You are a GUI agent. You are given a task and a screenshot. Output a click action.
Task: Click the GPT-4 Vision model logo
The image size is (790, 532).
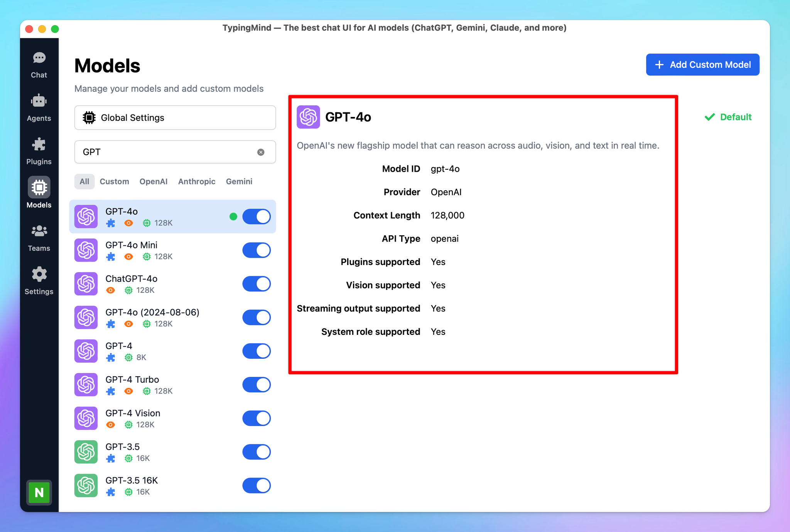click(x=86, y=418)
